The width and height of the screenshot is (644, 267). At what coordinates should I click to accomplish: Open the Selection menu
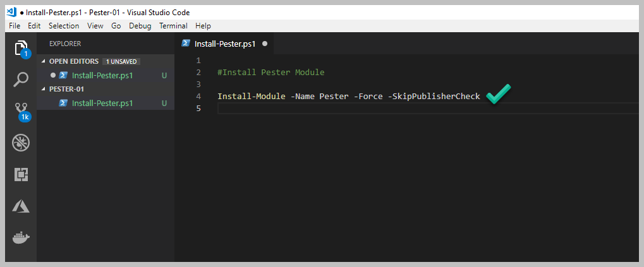click(x=64, y=26)
